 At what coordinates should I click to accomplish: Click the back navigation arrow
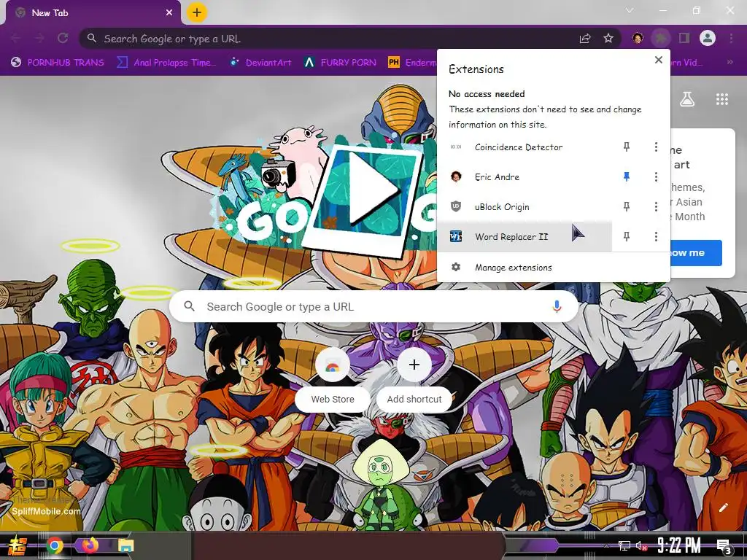[x=16, y=38]
